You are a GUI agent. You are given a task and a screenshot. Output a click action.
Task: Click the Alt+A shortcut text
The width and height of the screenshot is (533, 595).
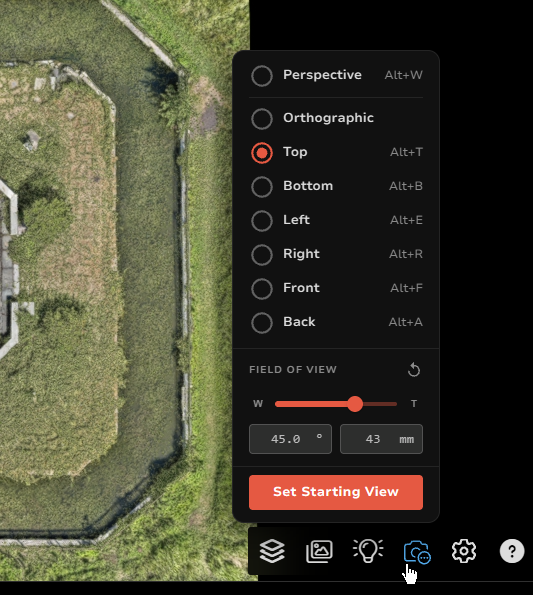pyautogui.click(x=406, y=322)
